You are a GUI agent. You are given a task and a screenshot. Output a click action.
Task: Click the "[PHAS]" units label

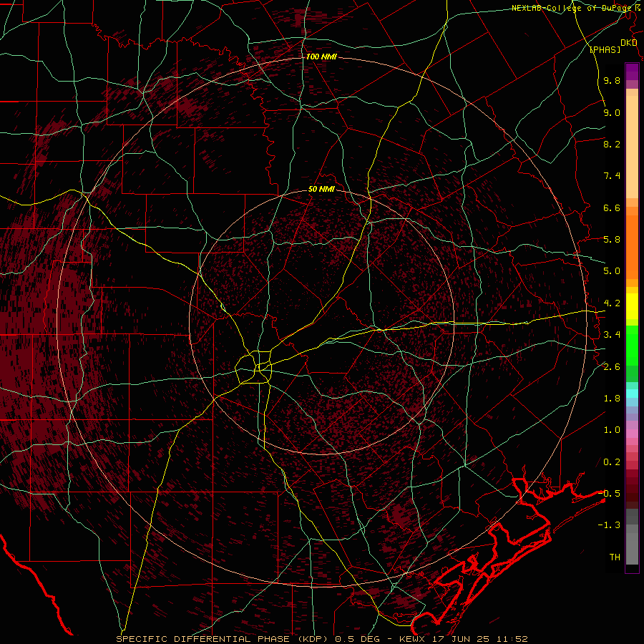[x=605, y=50]
